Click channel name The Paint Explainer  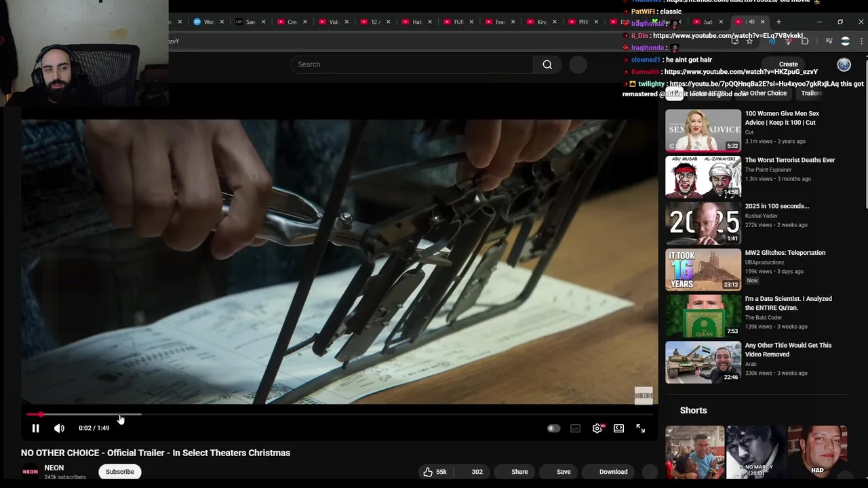point(768,169)
